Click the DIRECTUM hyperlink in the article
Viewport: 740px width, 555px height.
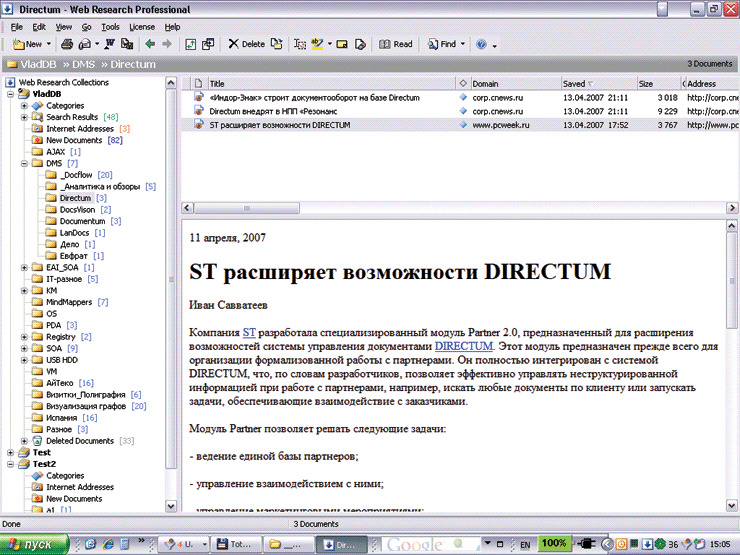point(463,346)
